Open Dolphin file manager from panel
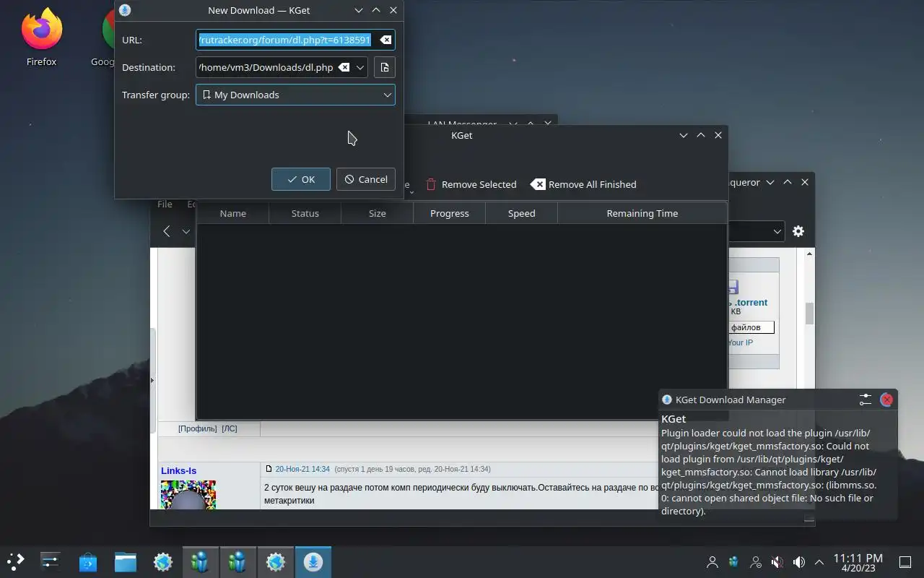 point(126,561)
